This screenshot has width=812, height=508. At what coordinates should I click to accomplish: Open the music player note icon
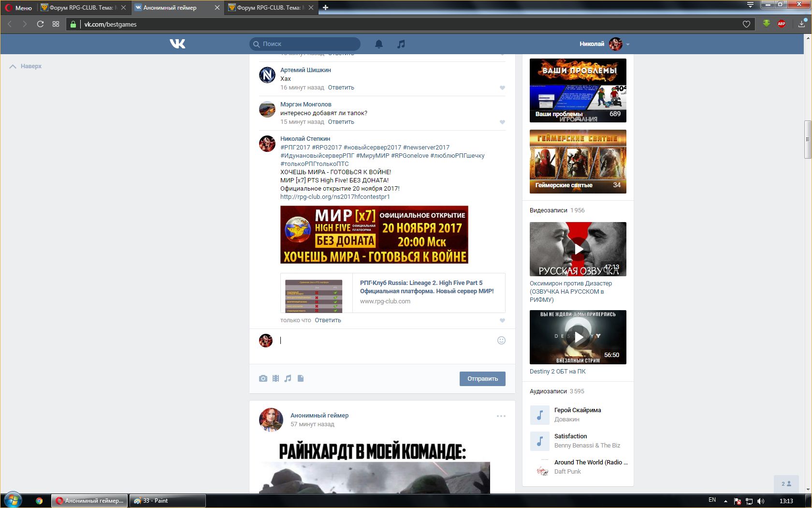click(x=401, y=44)
